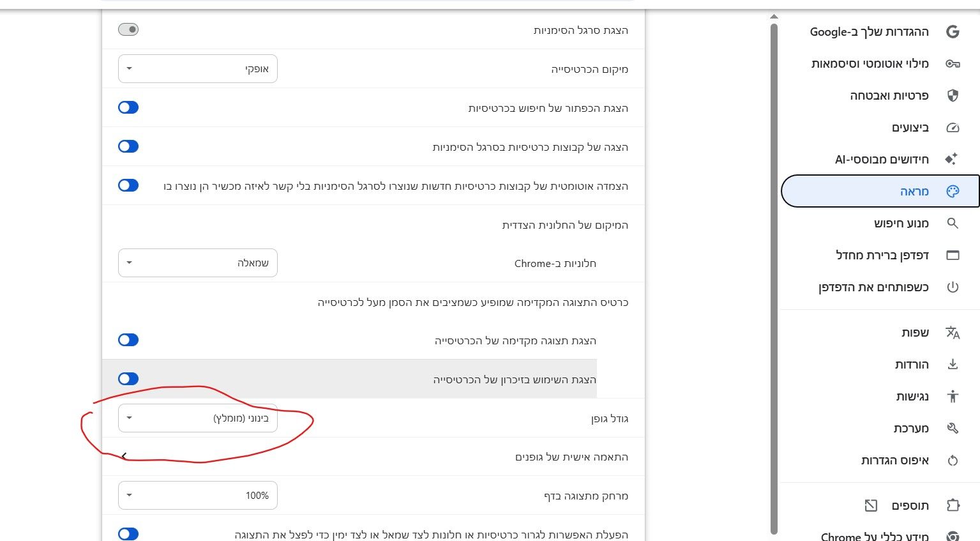Open the page zoom dropdown showing 100%
This screenshot has width=980, height=541.
[x=198, y=496]
